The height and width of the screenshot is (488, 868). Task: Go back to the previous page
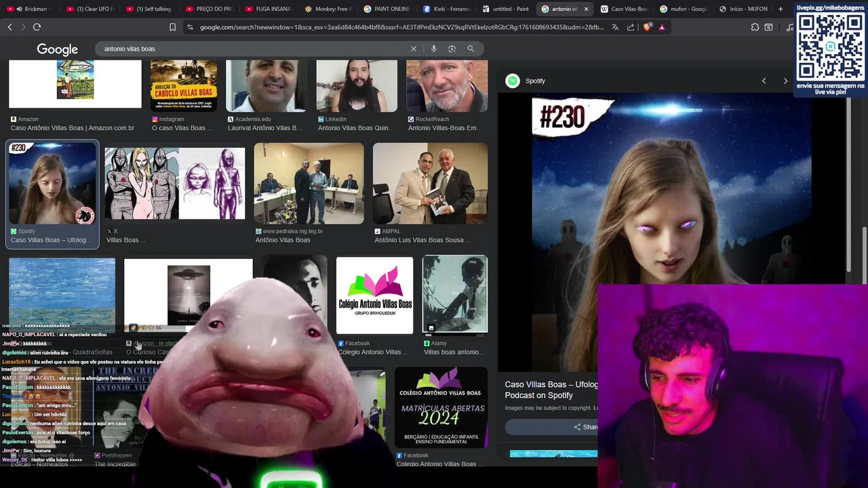click(9, 27)
